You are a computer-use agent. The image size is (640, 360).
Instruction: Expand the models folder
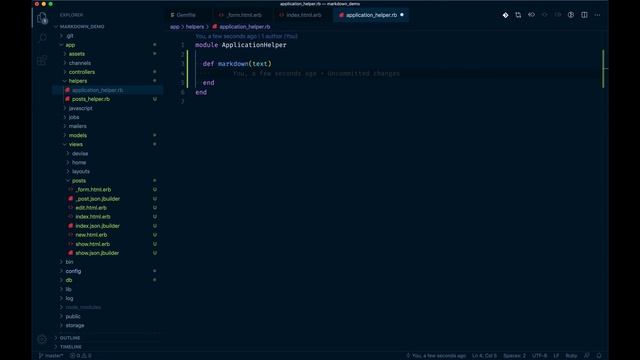[x=78, y=135]
